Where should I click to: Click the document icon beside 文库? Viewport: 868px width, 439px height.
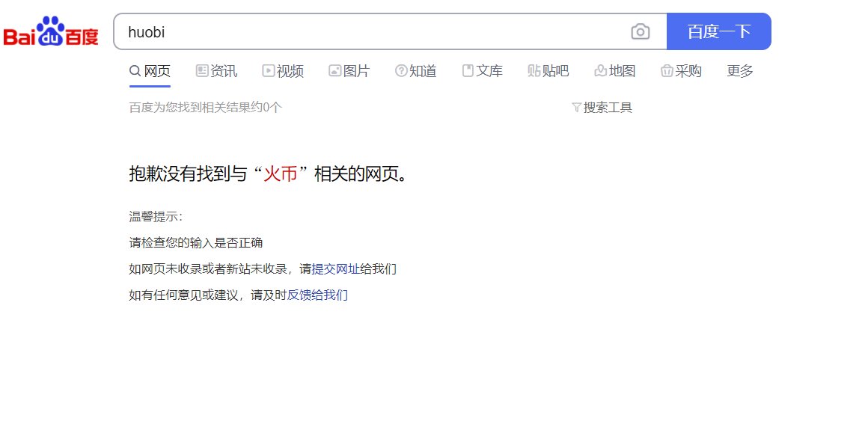point(468,71)
